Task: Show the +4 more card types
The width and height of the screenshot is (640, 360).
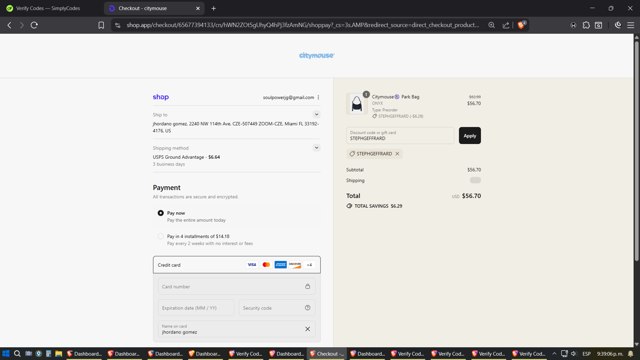Action: [x=309, y=265]
